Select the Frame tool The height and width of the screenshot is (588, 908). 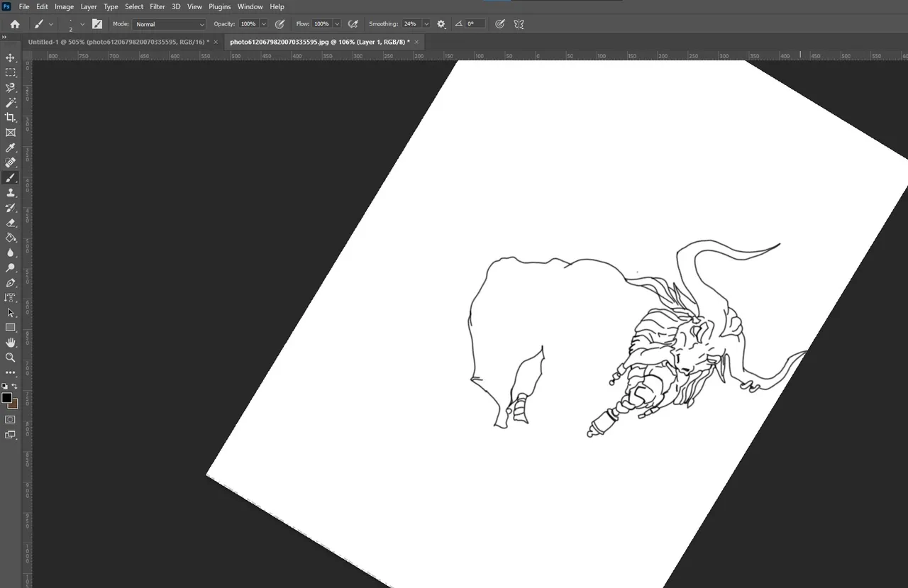click(10, 133)
